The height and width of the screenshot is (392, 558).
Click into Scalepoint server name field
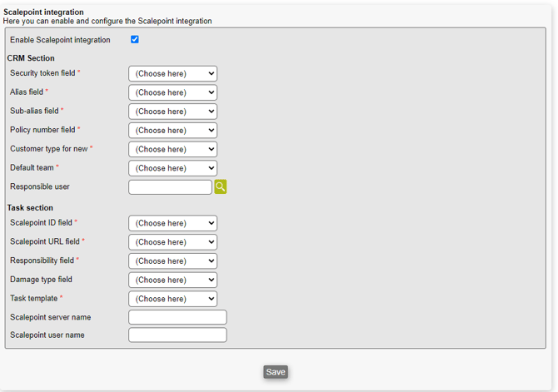point(177,317)
